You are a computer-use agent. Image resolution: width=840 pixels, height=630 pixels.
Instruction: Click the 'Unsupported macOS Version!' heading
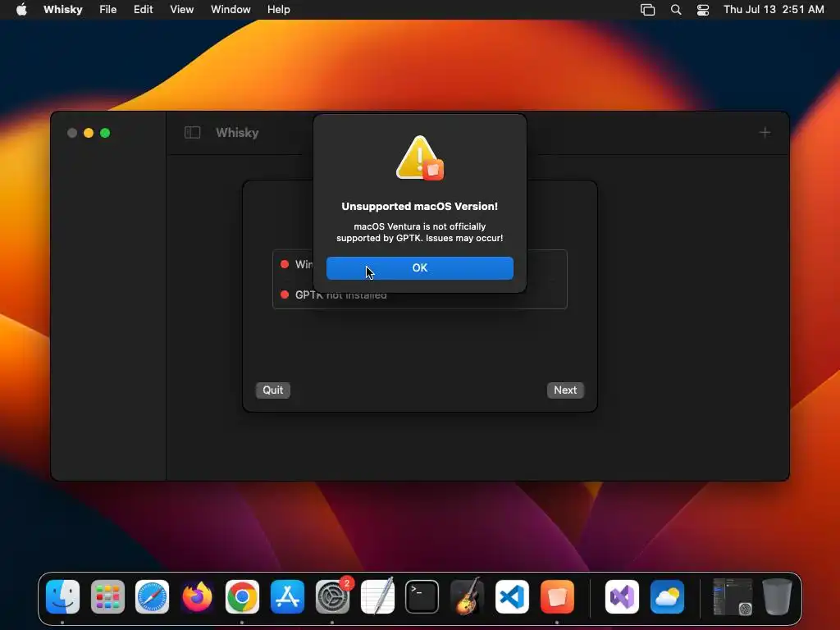click(x=419, y=206)
